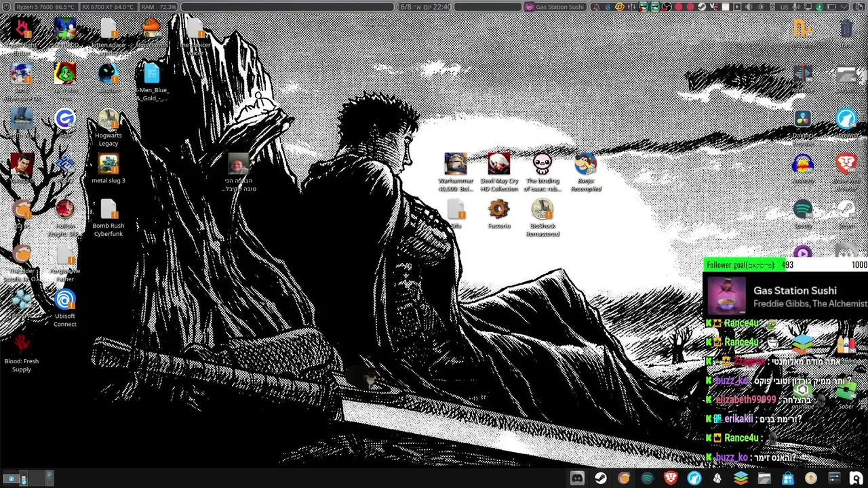
Task: Open the audio mixer tray icon
Action: pos(632,7)
